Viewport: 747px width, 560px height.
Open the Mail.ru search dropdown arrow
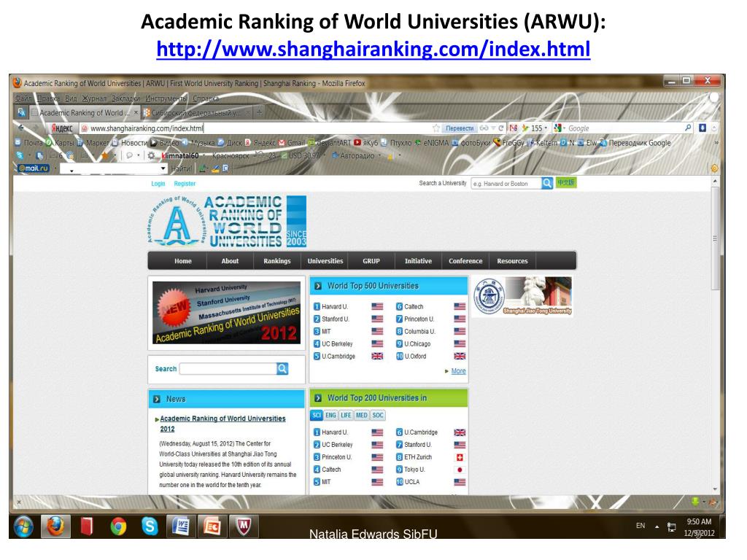[163, 168]
